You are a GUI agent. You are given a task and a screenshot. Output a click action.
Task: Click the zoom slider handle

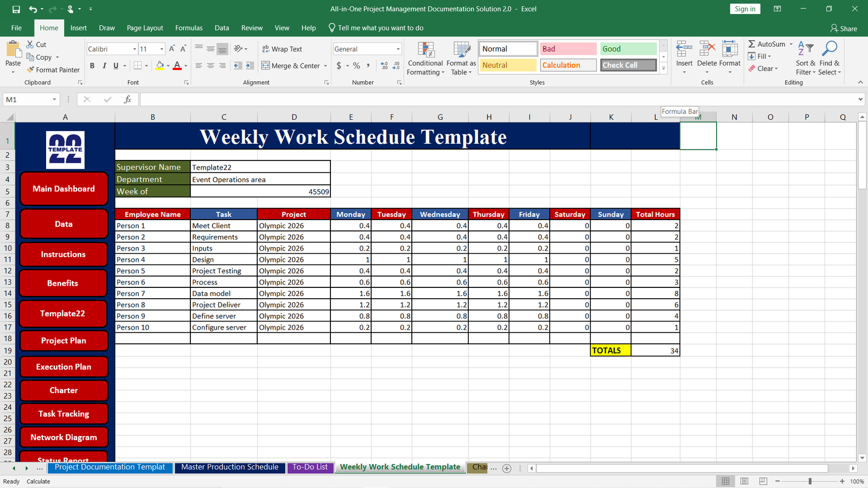pos(810,481)
